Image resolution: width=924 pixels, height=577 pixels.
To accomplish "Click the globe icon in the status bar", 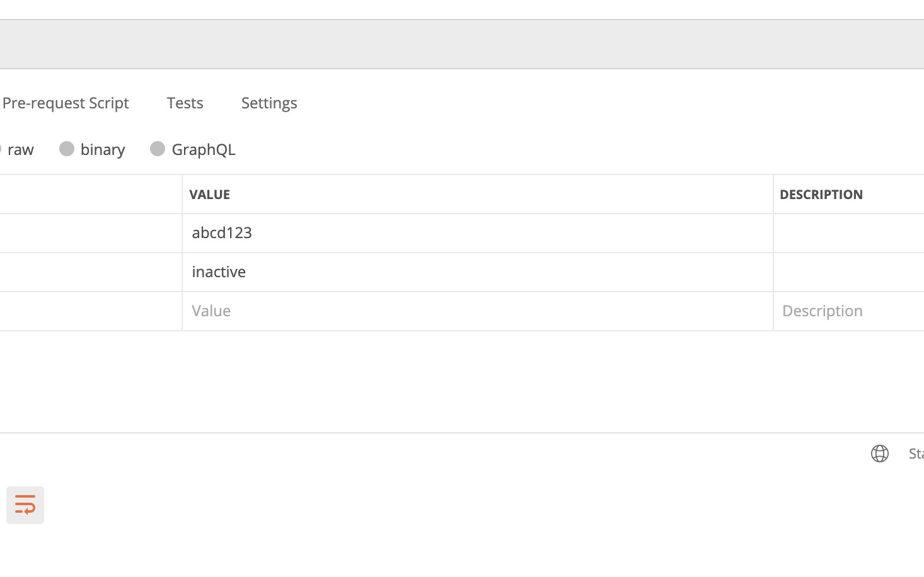I will [x=880, y=454].
